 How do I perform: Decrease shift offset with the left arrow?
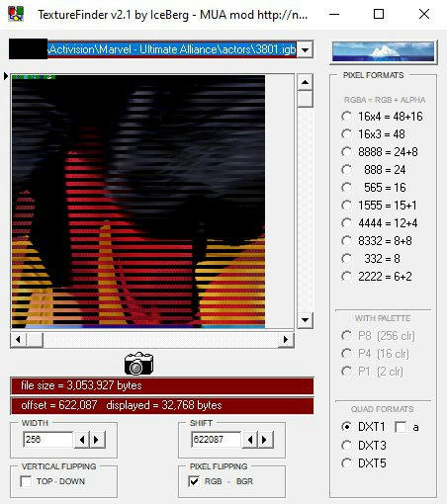(x=250, y=440)
